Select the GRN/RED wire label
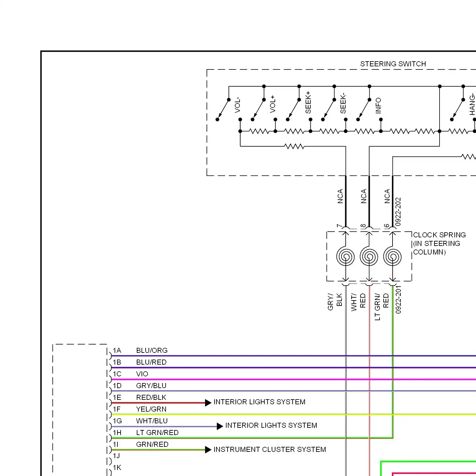476x476 pixels. pos(152,444)
